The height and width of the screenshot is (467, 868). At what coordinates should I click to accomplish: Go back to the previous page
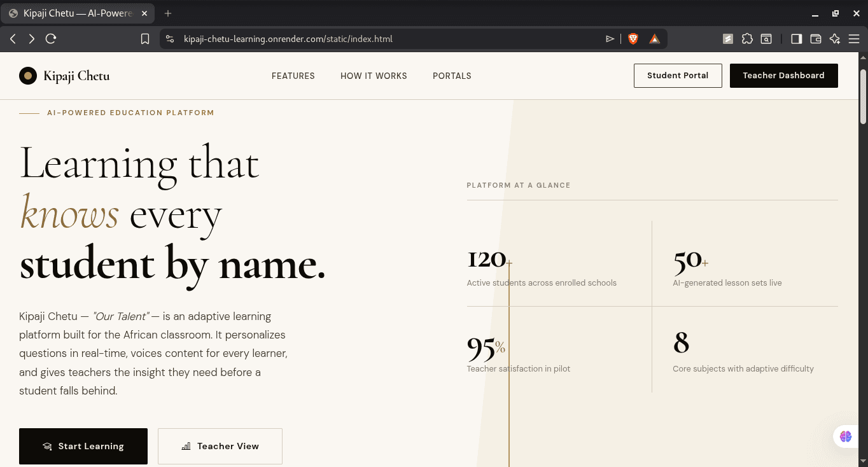tap(13, 39)
